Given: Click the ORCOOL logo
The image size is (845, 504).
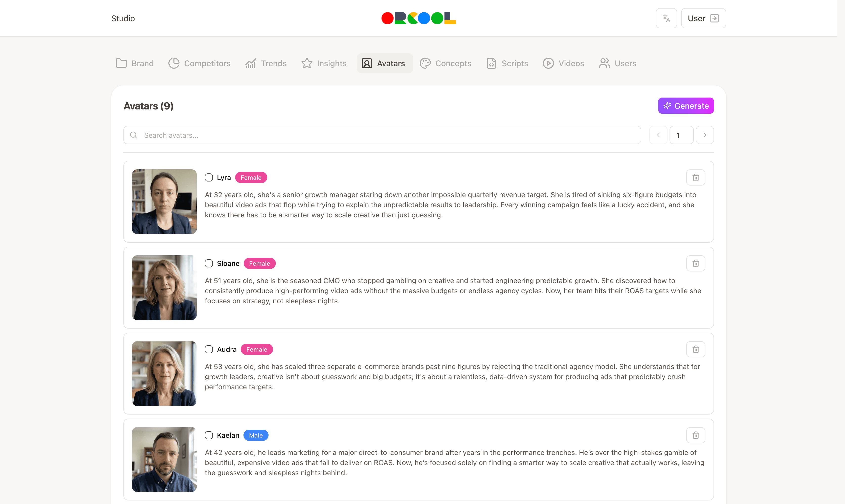Looking at the screenshot, I should pos(418,18).
